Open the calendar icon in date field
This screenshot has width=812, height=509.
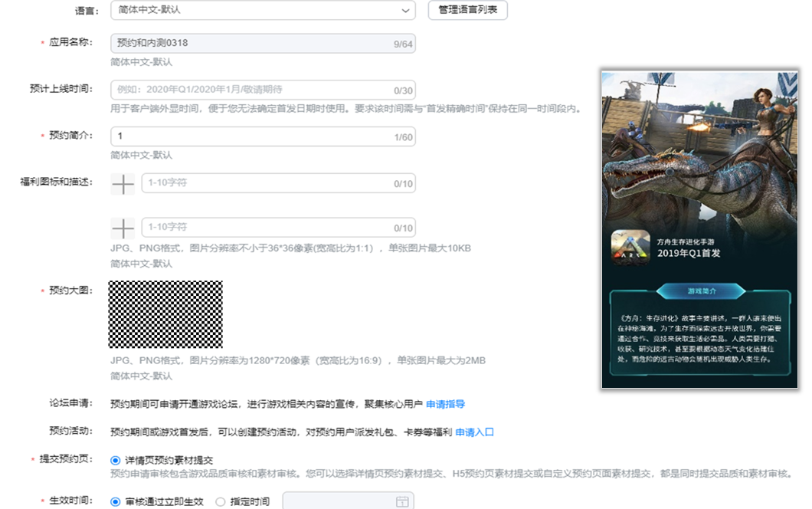tap(402, 502)
